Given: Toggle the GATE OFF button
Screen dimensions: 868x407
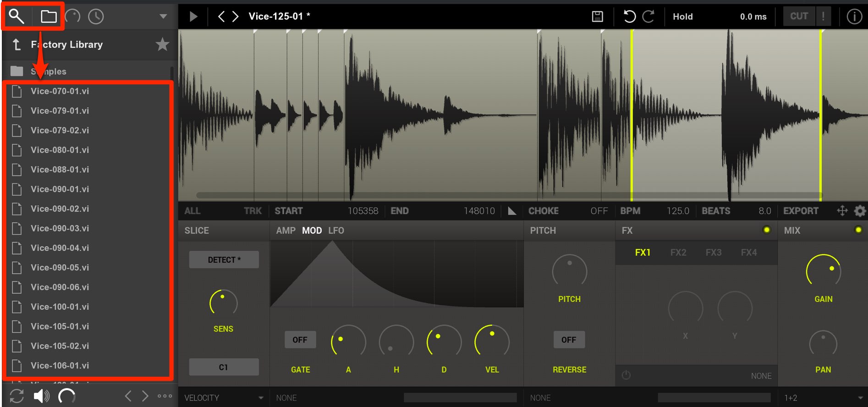Looking at the screenshot, I should (x=300, y=340).
